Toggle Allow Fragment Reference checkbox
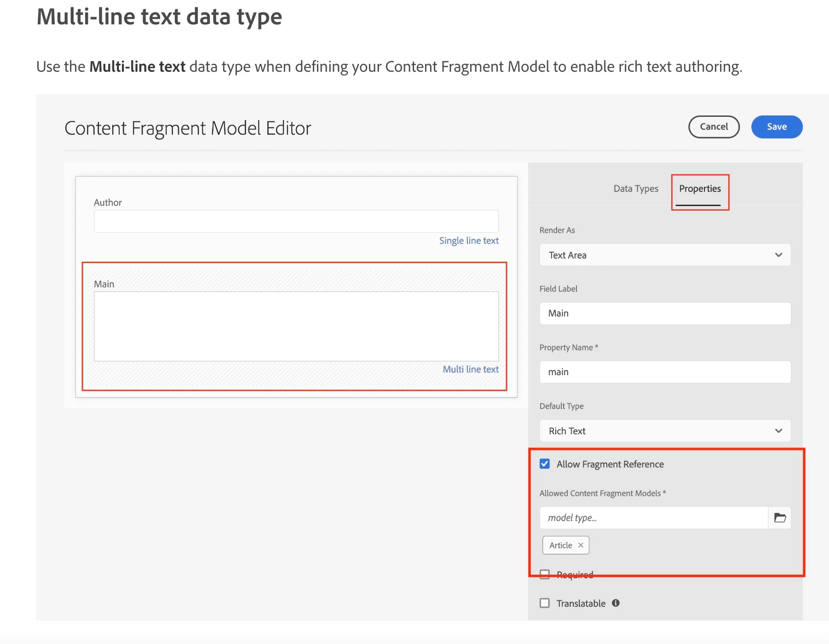 pyautogui.click(x=545, y=464)
